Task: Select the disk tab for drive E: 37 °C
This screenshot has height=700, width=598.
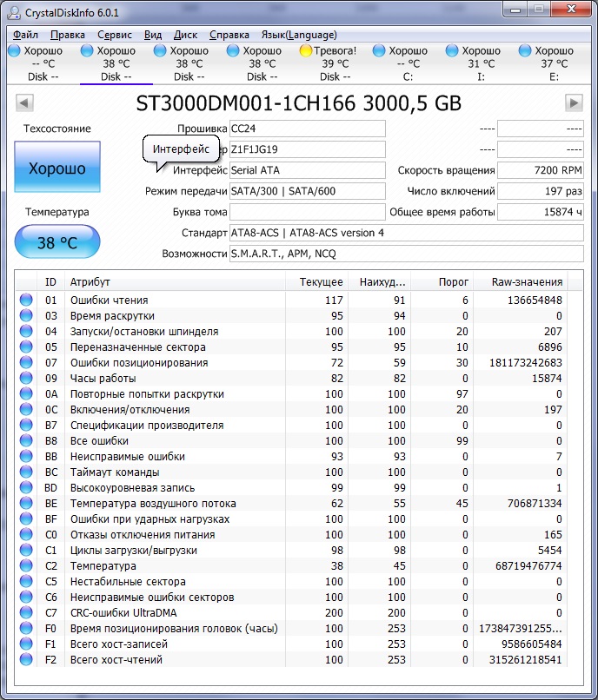Action: (554, 63)
